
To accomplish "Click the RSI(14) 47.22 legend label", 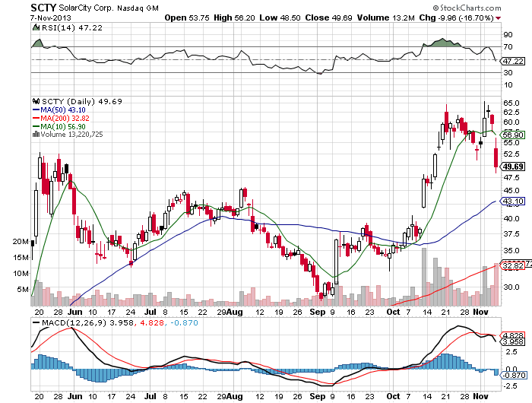I will click(x=72, y=28).
